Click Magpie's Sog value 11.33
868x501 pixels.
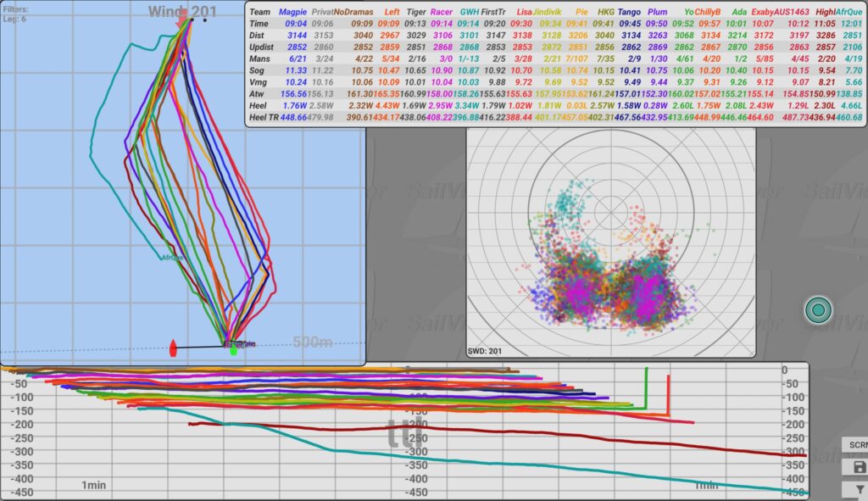[x=296, y=70]
